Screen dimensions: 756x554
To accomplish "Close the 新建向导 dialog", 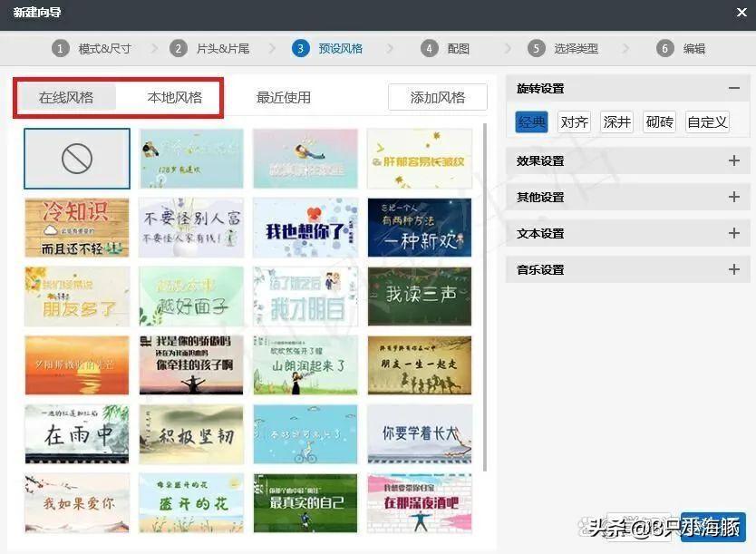I will coord(742,13).
